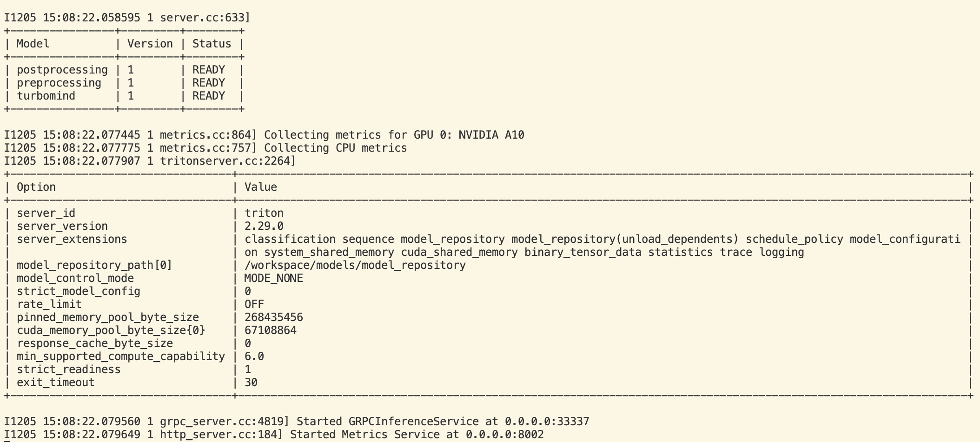This screenshot has height=442, width=980.
Task: Click cuda memory pool value 67108864
Action: pos(271,330)
